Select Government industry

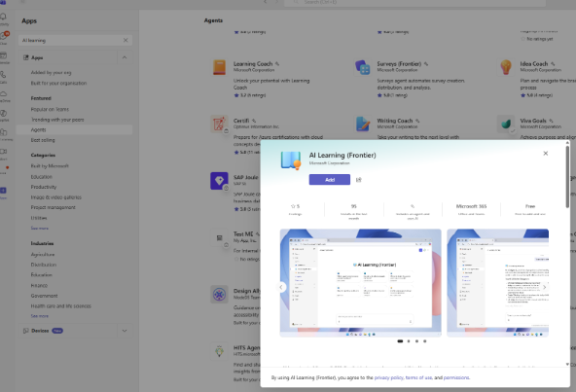45,296
